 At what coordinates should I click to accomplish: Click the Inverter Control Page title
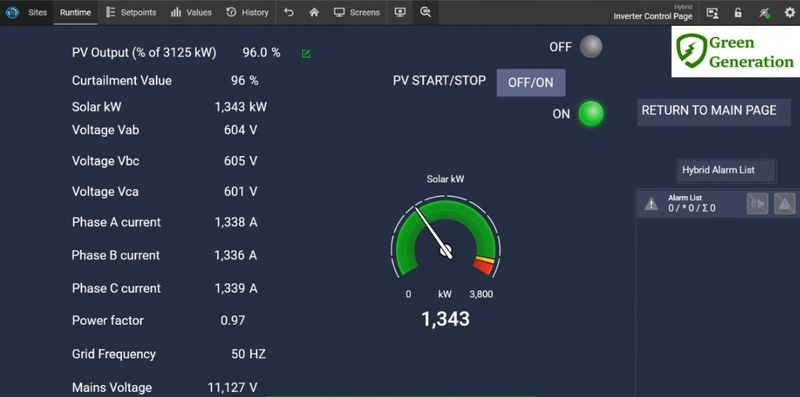[x=653, y=16]
